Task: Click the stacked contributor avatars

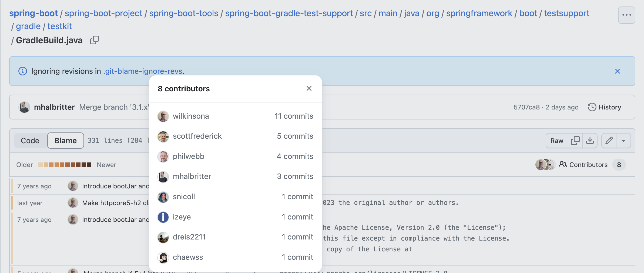Action: coord(545,165)
